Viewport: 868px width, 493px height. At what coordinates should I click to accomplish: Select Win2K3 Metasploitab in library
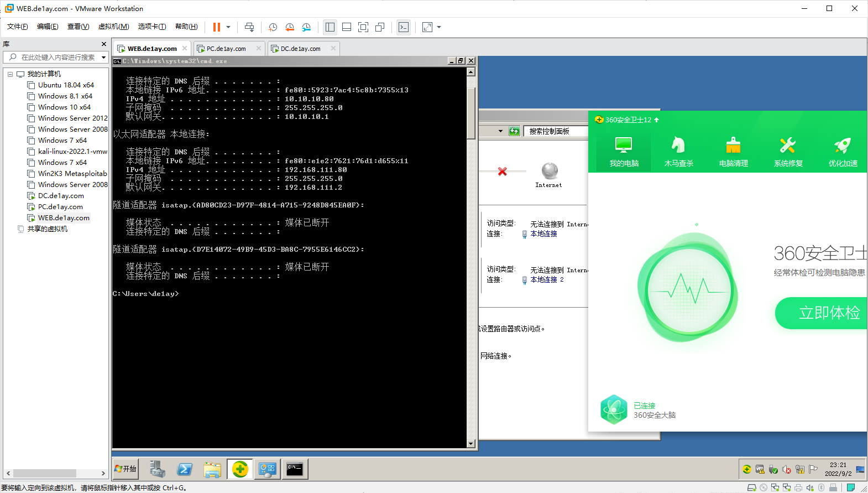point(72,174)
